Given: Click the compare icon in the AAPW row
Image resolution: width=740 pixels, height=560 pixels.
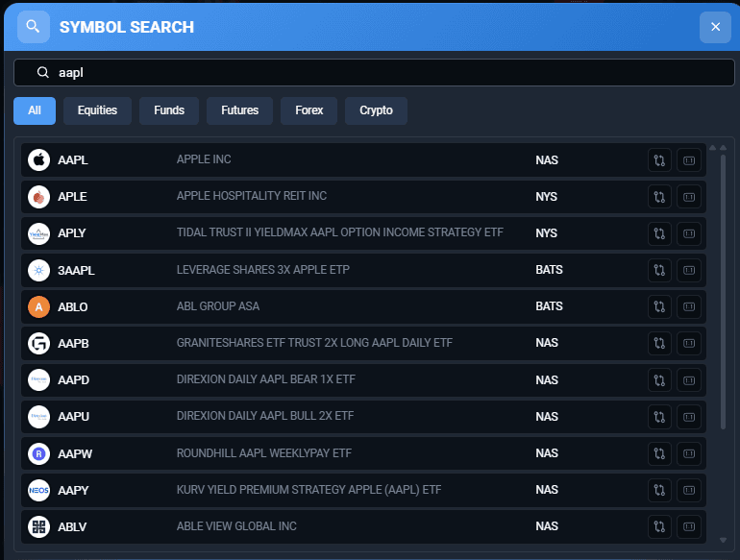Looking at the screenshot, I should pyautogui.click(x=659, y=453).
